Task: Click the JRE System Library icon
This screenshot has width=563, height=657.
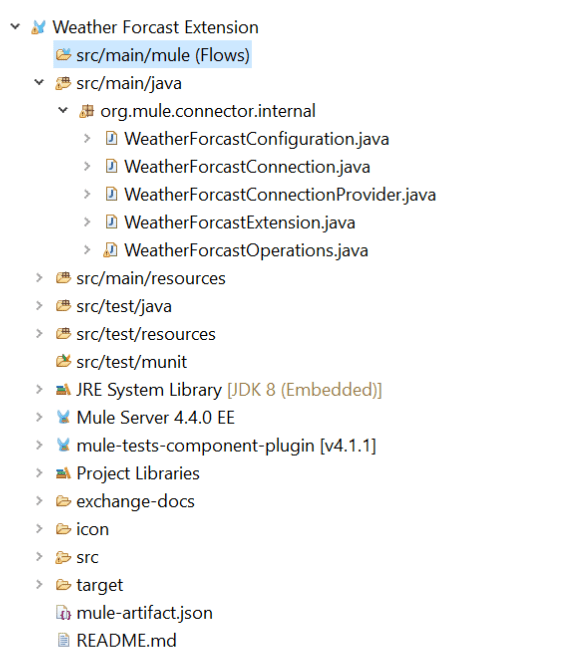Action: click(x=63, y=390)
